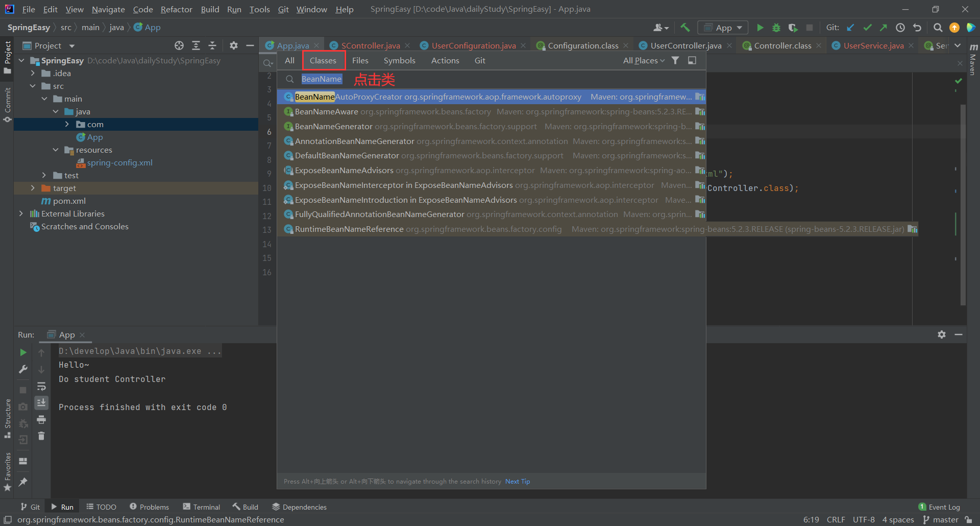Open spring-config.xml in project tree
Viewport: 980px width, 526px height.
click(119, 162)
